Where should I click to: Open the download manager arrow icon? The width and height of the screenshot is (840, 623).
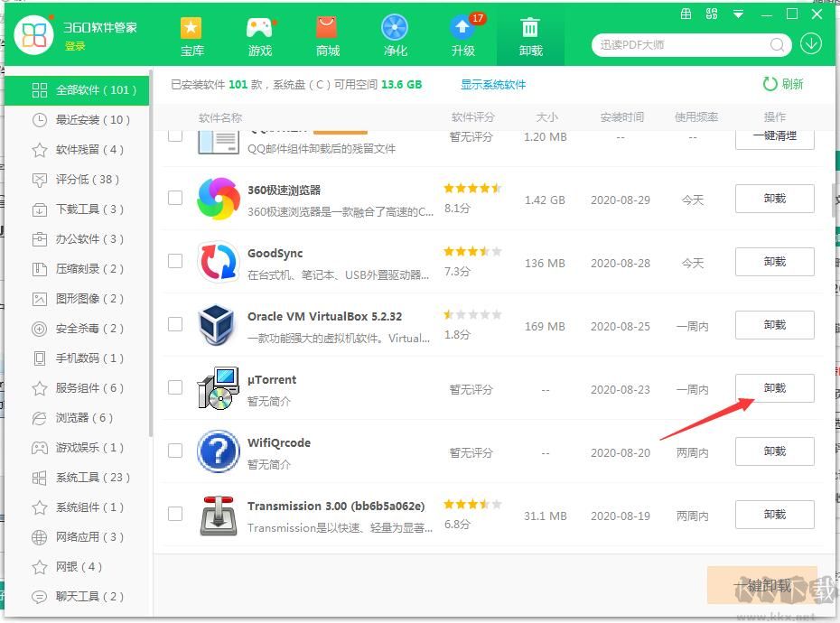click(x=811, y=44)
